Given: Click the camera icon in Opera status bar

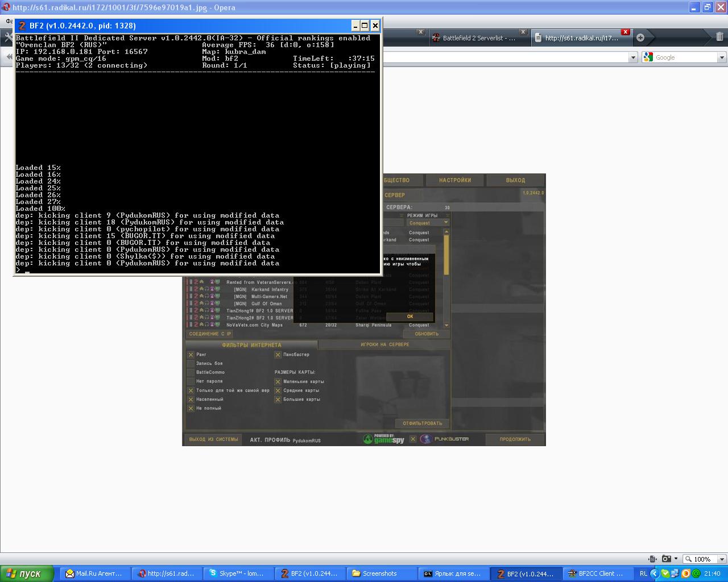Looking at the screenshot, I should click(x=666, y=559).
